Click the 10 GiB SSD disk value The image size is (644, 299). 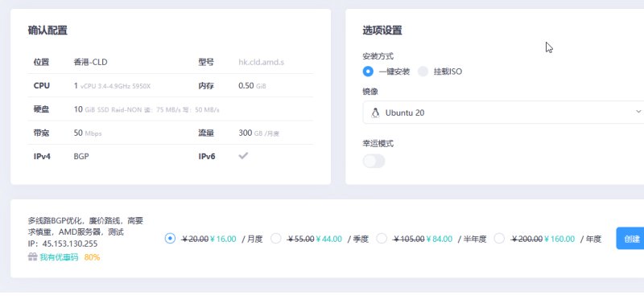pos(147,109)
